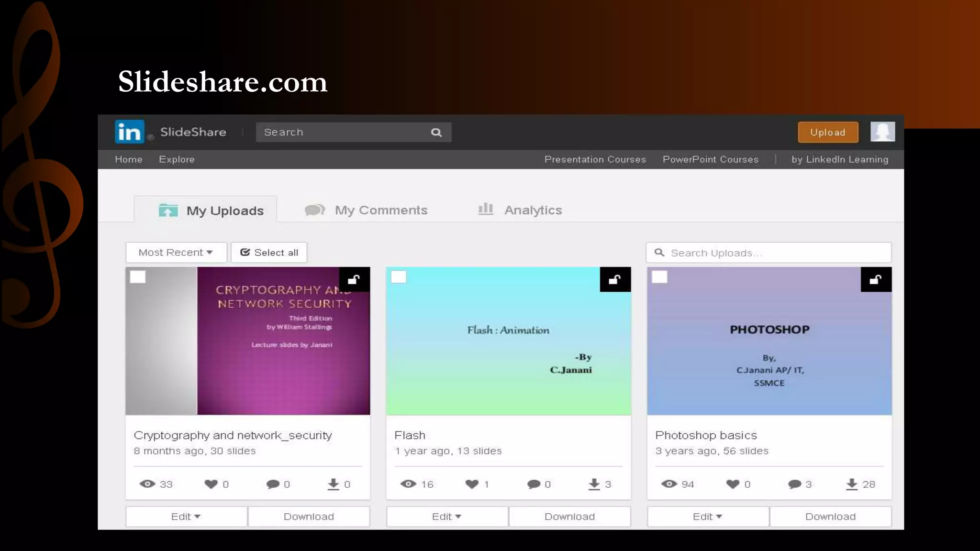Expand Edit menu for Photoshop basics
The width and height of the screenshot is (980, 551).
[x=708, y=517]
